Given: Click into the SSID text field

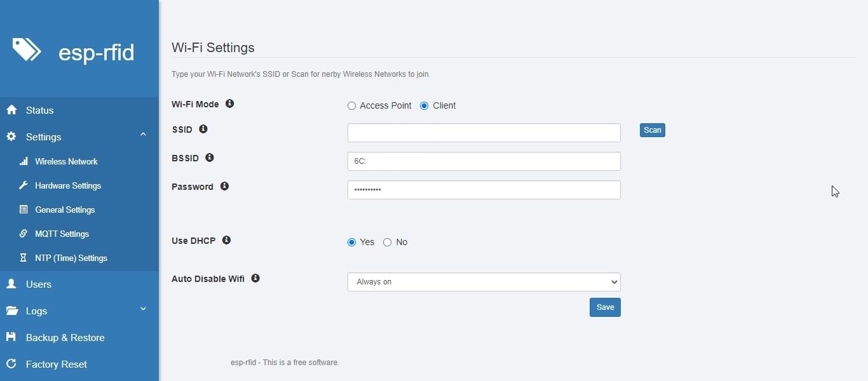Looking at the screenshot, I should (484, 133).
